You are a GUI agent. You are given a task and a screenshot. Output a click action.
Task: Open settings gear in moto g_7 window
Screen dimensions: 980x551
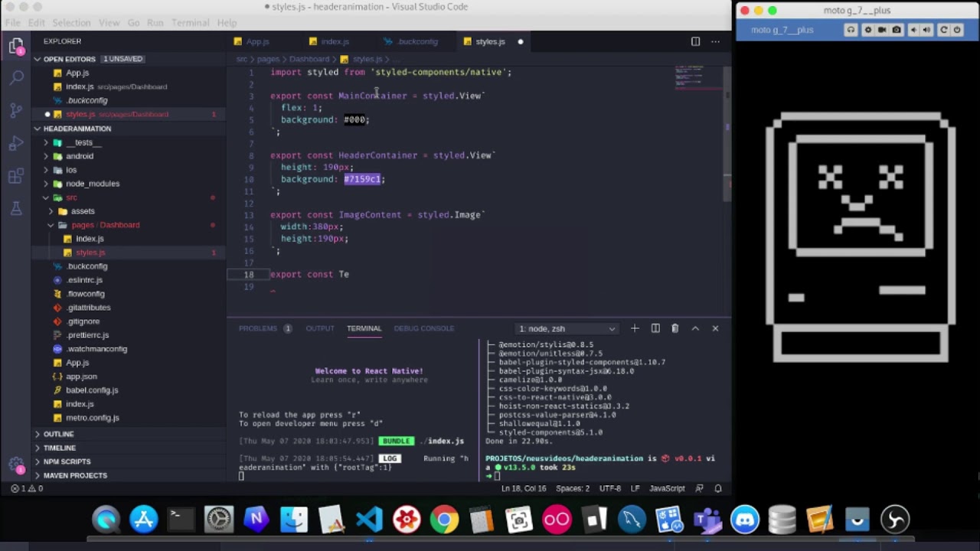[867, 30]
